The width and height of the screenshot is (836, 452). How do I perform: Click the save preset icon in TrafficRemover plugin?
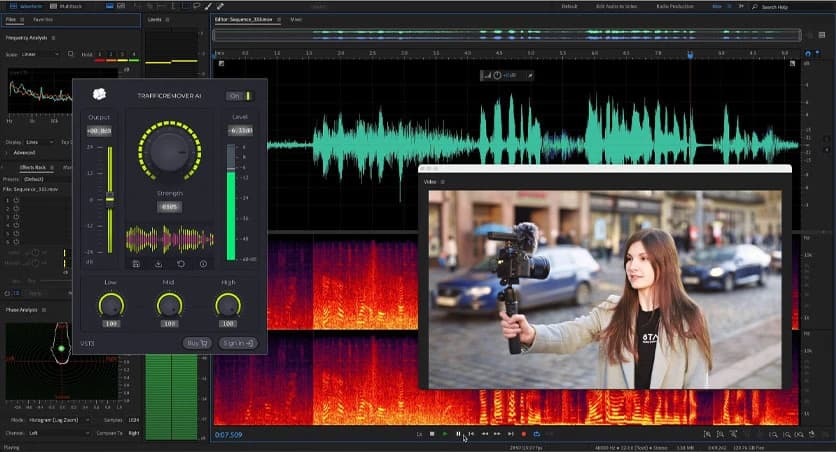[136, 264]
